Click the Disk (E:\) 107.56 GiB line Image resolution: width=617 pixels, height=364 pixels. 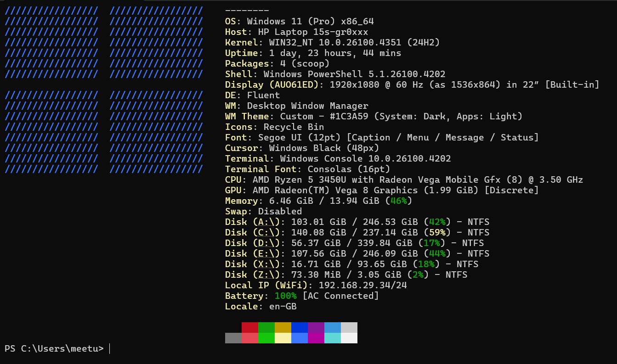(357, 253)
